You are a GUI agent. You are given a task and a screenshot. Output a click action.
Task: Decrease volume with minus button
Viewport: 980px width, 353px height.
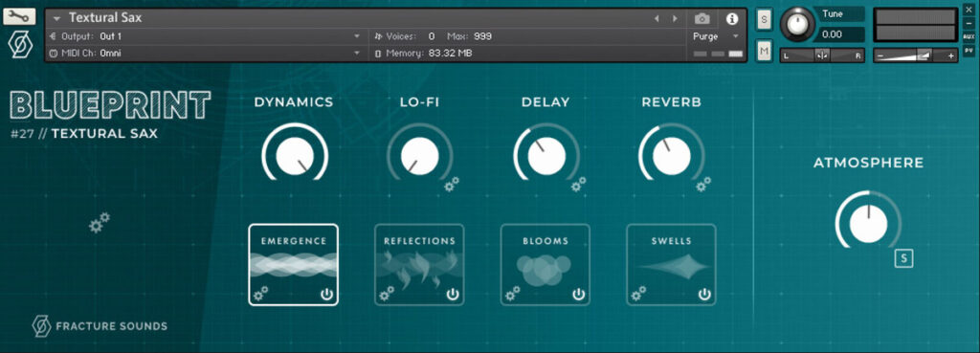880,55
